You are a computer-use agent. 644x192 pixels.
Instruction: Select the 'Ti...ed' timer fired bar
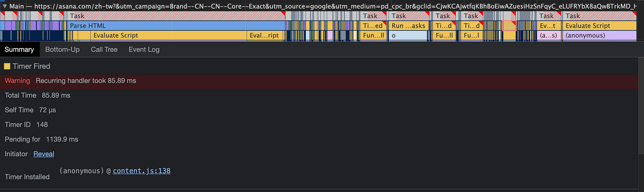pos(373,26)
